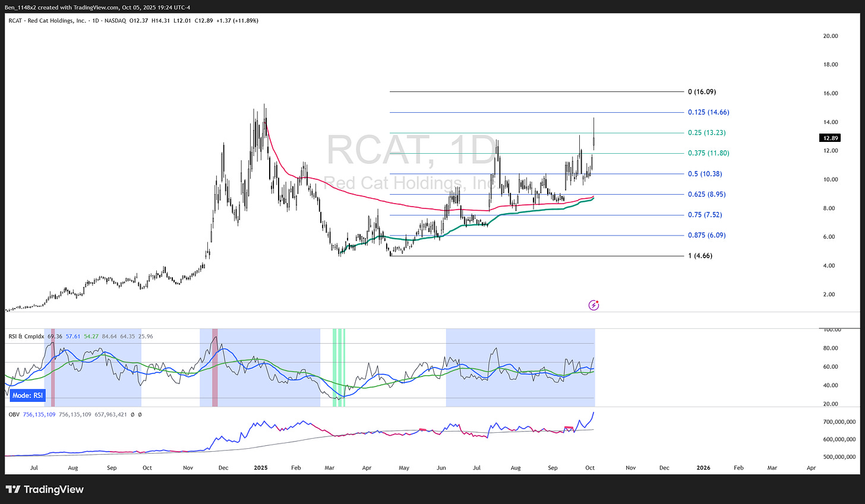Click the 2026 time axis label
The height and width of the screenshot is (504, 865).
tap(703, 468)
